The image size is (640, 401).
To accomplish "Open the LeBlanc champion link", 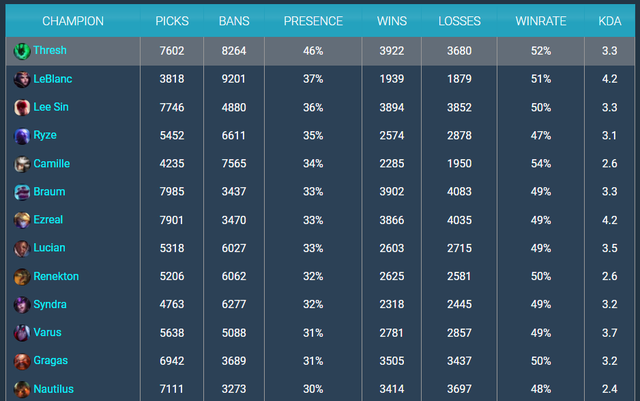I will tap(53, 79).
